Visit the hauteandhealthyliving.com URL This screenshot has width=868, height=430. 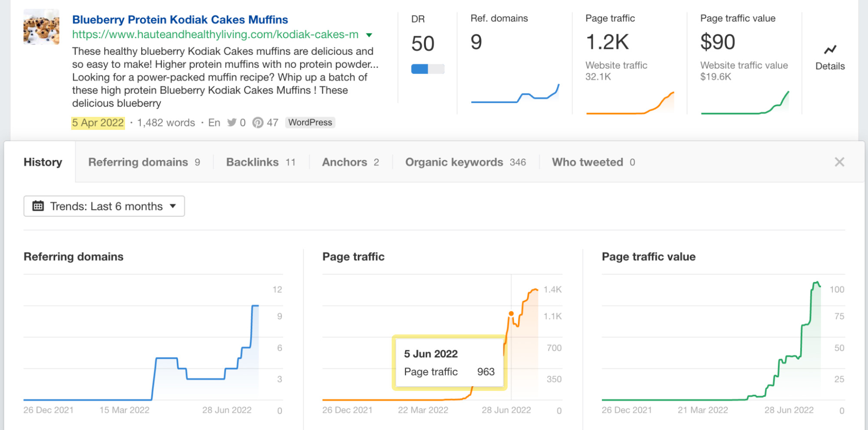click(216, 34)
